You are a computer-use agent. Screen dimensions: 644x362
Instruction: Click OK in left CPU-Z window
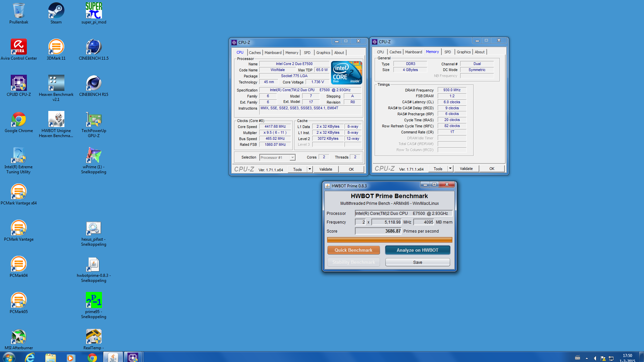point(351,169)
